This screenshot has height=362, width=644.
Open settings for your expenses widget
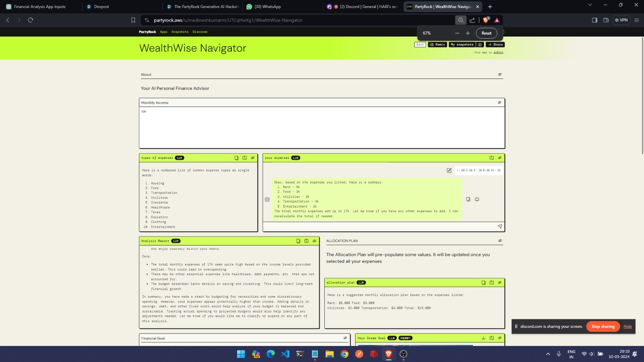pyautogui.click(x=500, y=158)
